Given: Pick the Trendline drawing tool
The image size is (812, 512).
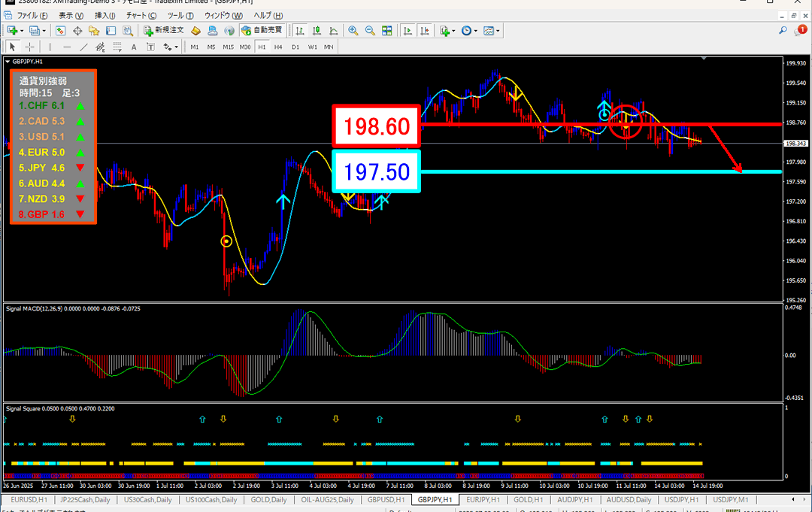Looking at the screenshot, I should click(x=83, y=47).
